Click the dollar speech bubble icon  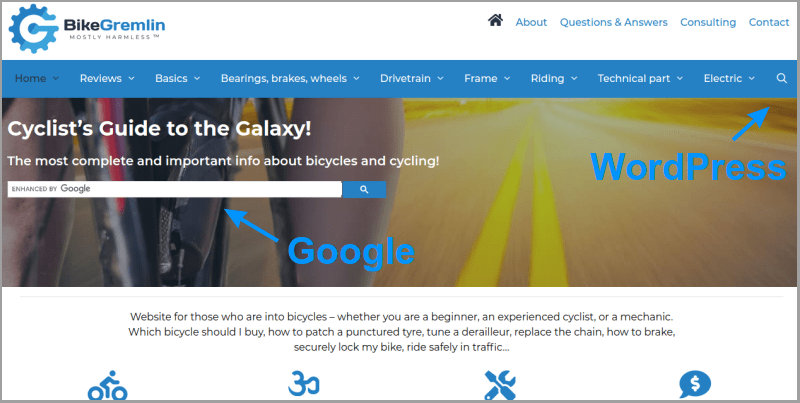point(695,385)
